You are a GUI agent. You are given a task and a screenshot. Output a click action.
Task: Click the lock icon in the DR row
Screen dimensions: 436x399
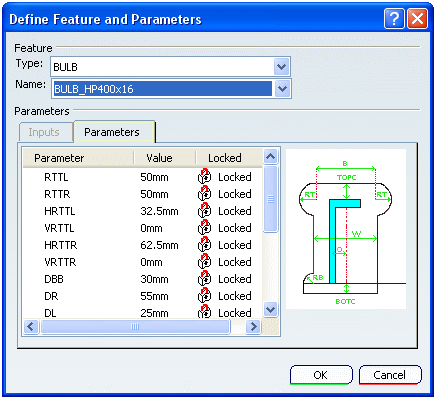pos(204,295)
